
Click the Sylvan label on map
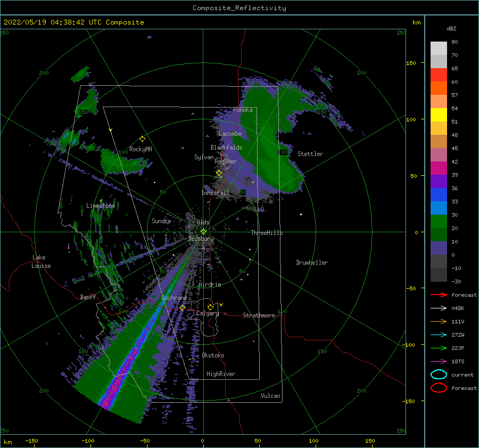(x=204, y=157)
